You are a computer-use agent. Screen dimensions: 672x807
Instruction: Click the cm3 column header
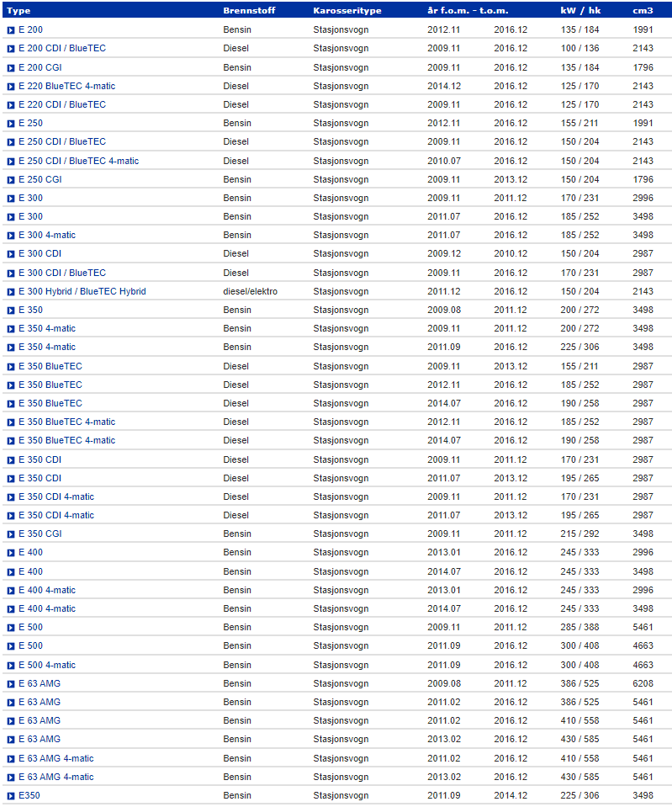tap(643, 10)
